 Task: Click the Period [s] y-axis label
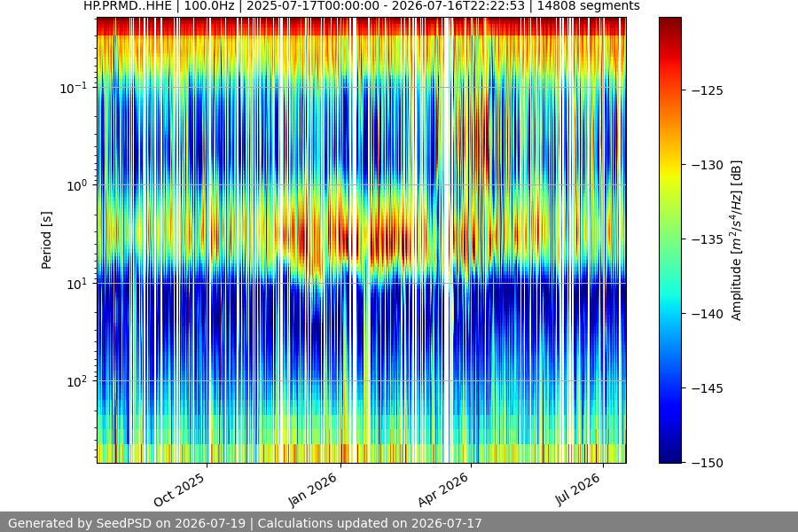(x=46, y=240)
